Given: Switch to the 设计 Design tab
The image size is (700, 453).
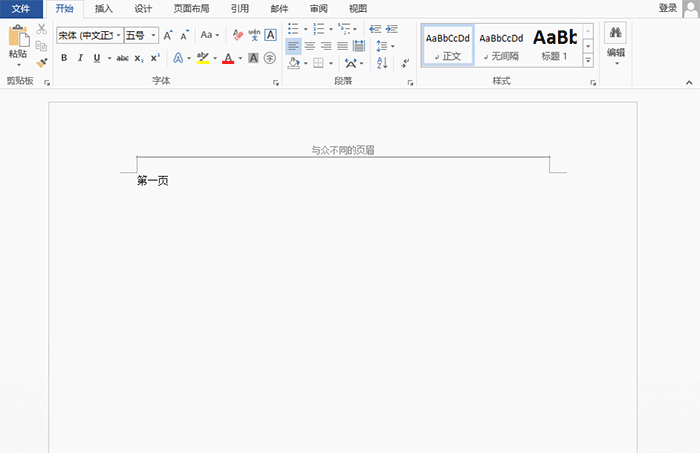Looking at the screenshot, I should click(x=143, y=8).
